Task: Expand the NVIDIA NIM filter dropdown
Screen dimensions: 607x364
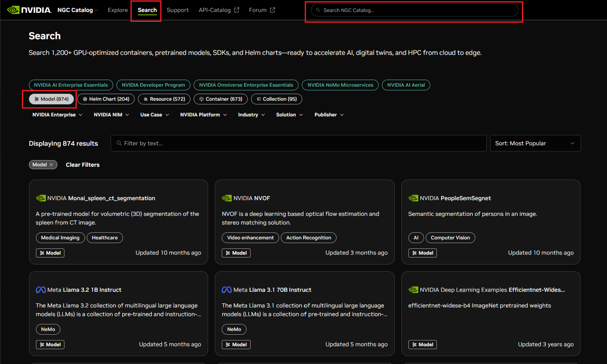Action: tap(111, 115)
